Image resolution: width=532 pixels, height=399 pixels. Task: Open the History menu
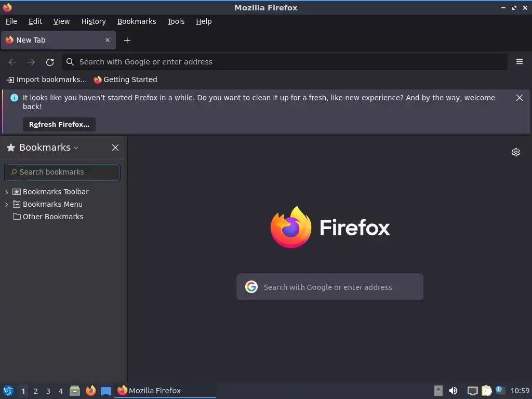coord(94,21)
